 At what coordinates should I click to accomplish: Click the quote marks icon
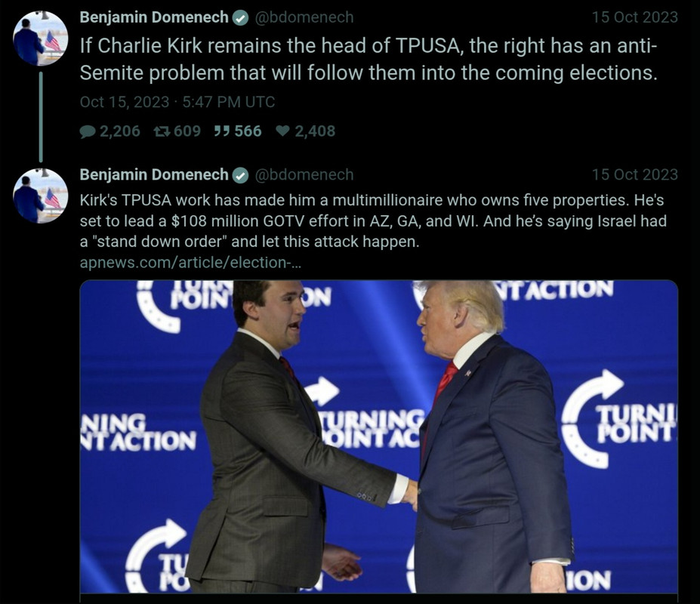click(222, 131)
